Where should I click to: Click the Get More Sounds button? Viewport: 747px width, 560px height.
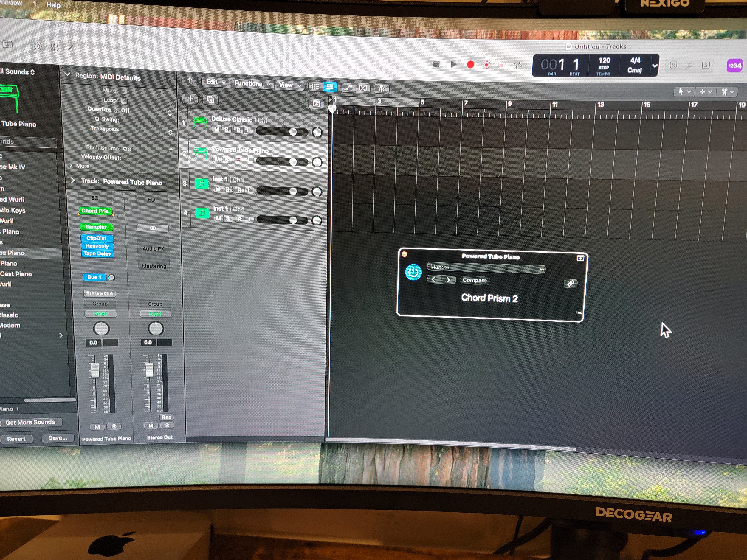point(30,422)
